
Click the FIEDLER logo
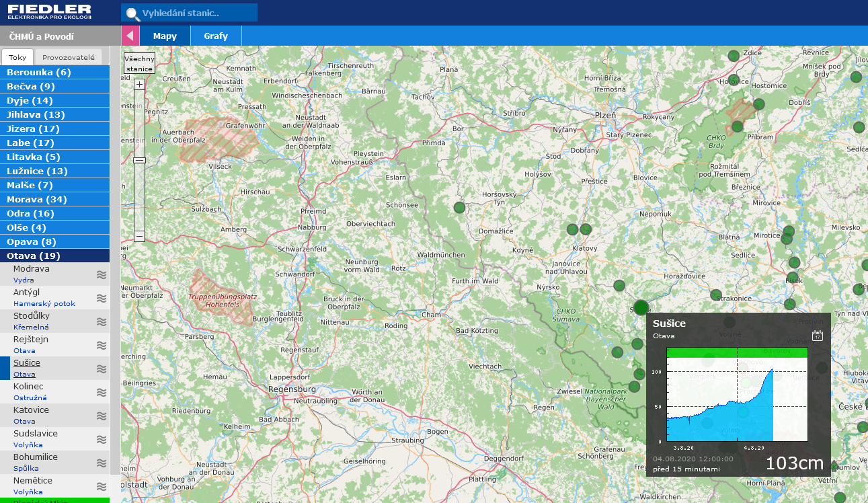coord(49,11)
